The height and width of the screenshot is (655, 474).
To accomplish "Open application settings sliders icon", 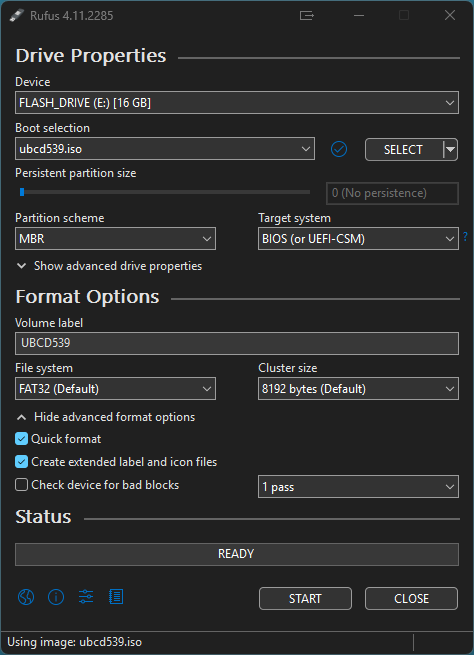I will [x=86, y=597].
